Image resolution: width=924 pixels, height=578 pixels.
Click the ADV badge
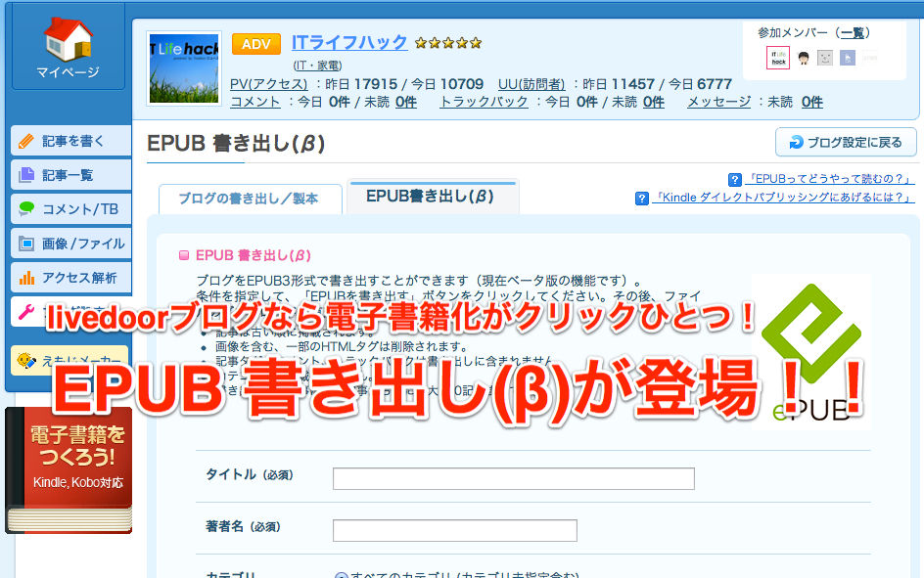point(256,44)
